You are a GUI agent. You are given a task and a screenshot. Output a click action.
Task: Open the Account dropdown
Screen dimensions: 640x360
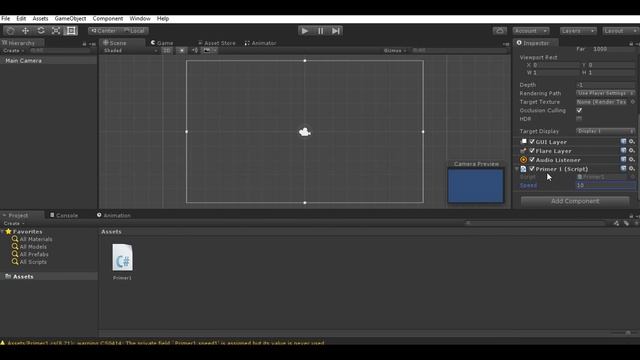click(x=531, y=31)
